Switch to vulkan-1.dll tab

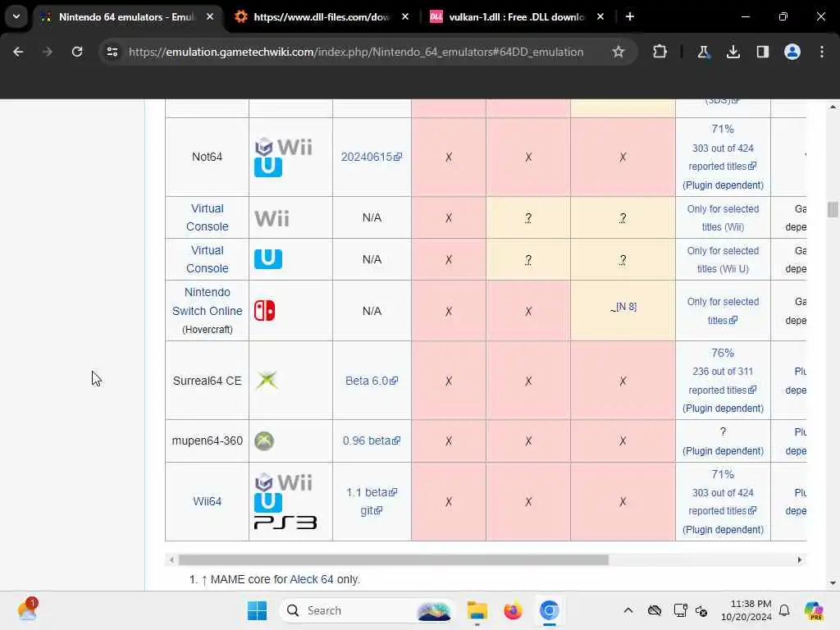[x=517, y=17]
